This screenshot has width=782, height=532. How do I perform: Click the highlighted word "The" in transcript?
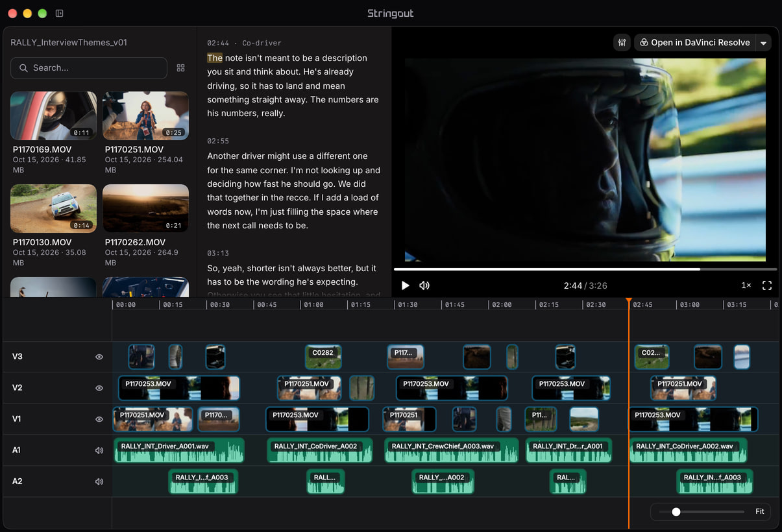[215, 58]
